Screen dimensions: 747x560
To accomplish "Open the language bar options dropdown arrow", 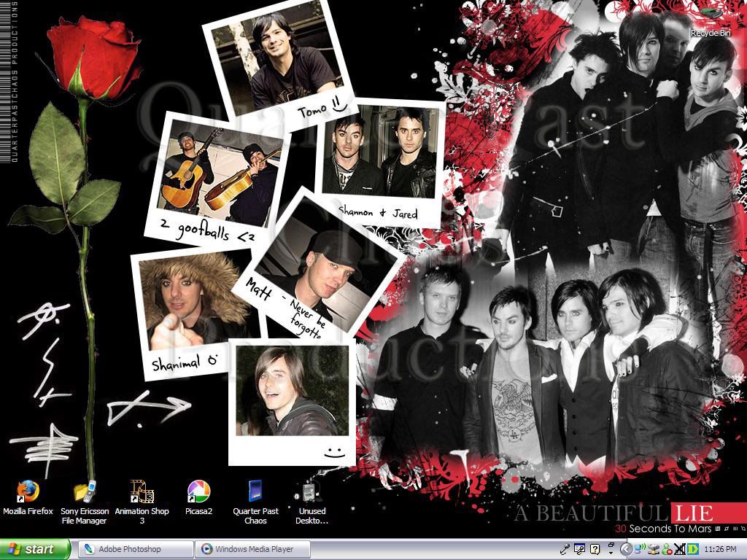I will (x=611, y=553).
